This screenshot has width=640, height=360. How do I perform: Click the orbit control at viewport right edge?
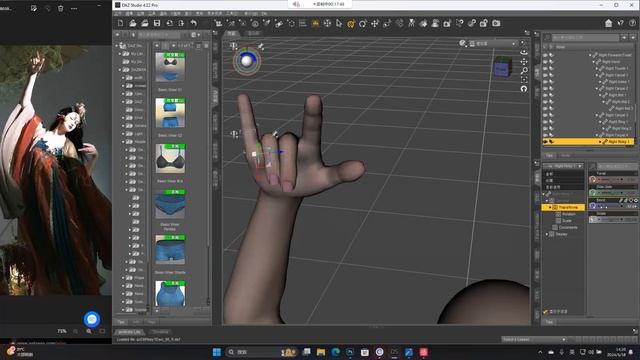524,52
